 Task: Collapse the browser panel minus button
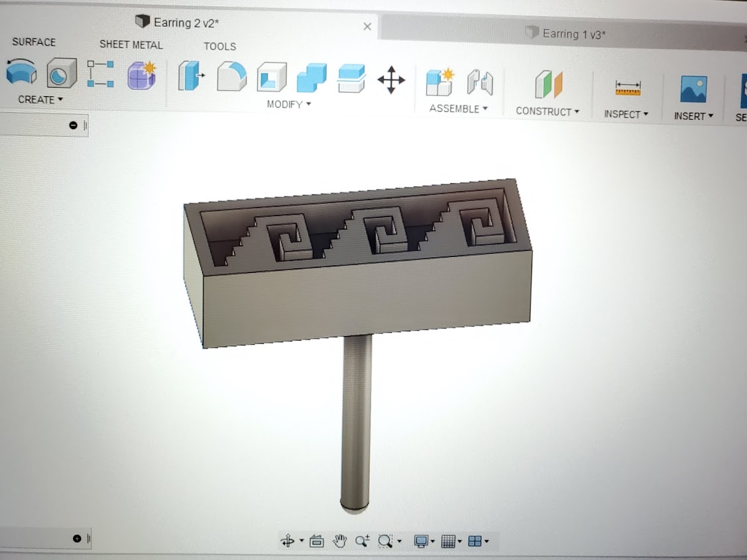tap(73, 125)
